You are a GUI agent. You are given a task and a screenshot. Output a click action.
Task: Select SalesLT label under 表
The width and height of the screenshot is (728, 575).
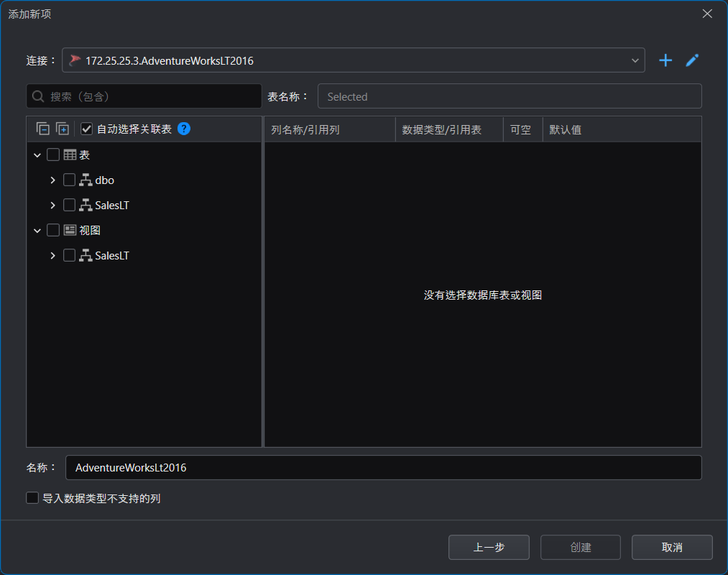tap(112, 206)
